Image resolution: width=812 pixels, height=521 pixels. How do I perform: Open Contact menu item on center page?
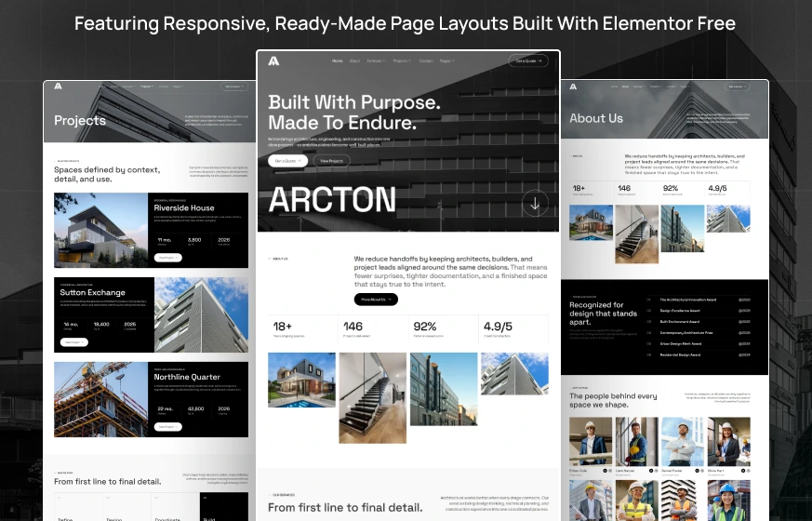(x=426, y=61)
